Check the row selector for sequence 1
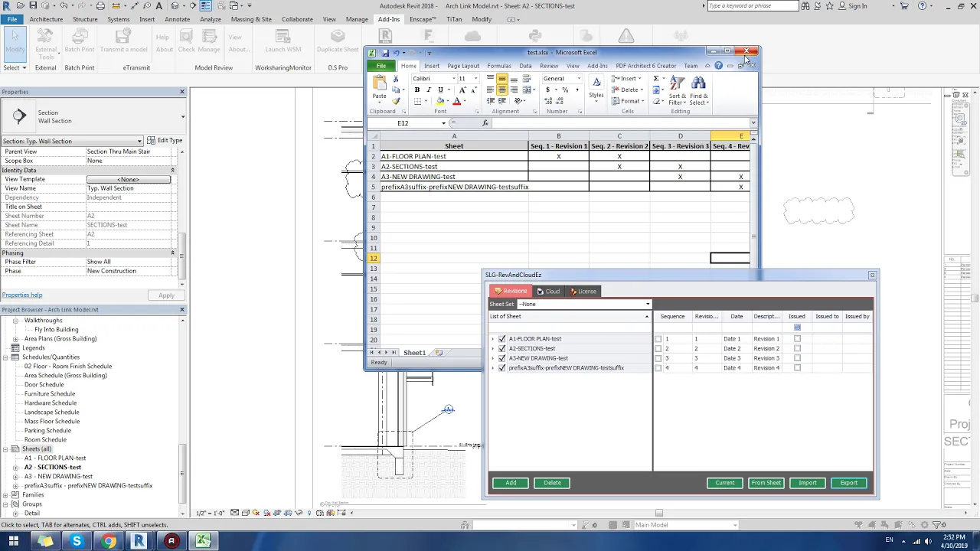The image size is (980, 551). click(x=658, y=339)
